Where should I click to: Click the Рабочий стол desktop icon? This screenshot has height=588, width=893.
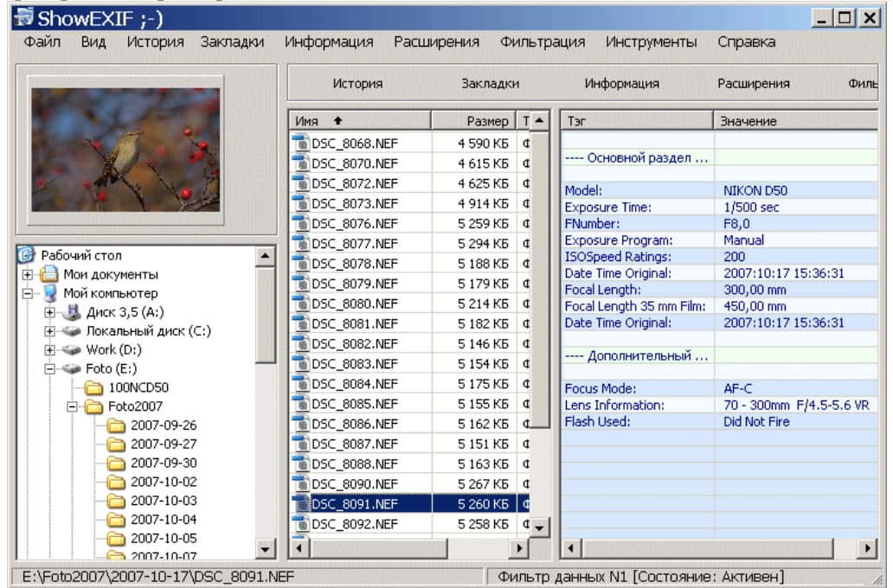tap(28, 255)
